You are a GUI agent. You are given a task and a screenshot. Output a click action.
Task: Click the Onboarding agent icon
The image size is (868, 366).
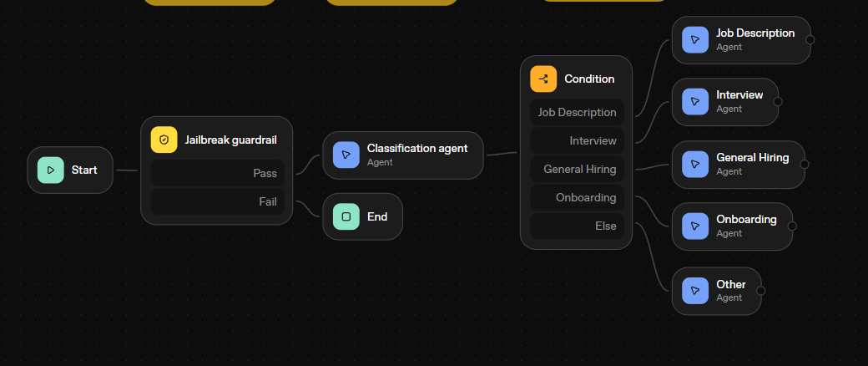695,226
